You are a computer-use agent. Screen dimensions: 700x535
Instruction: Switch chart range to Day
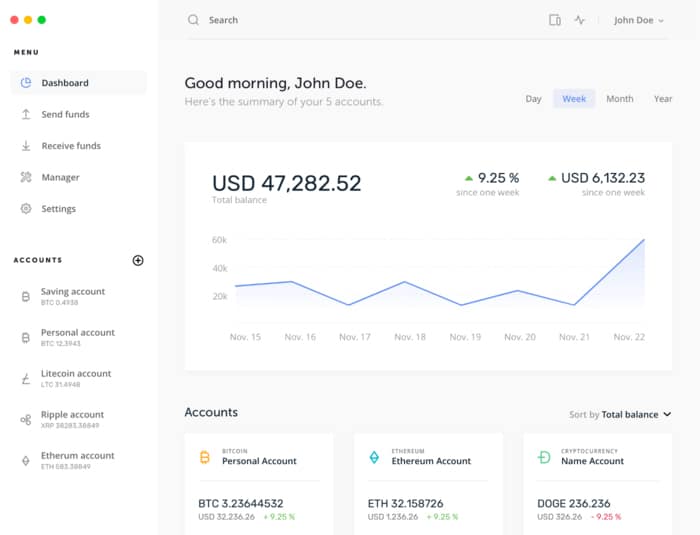click(533, 99)
